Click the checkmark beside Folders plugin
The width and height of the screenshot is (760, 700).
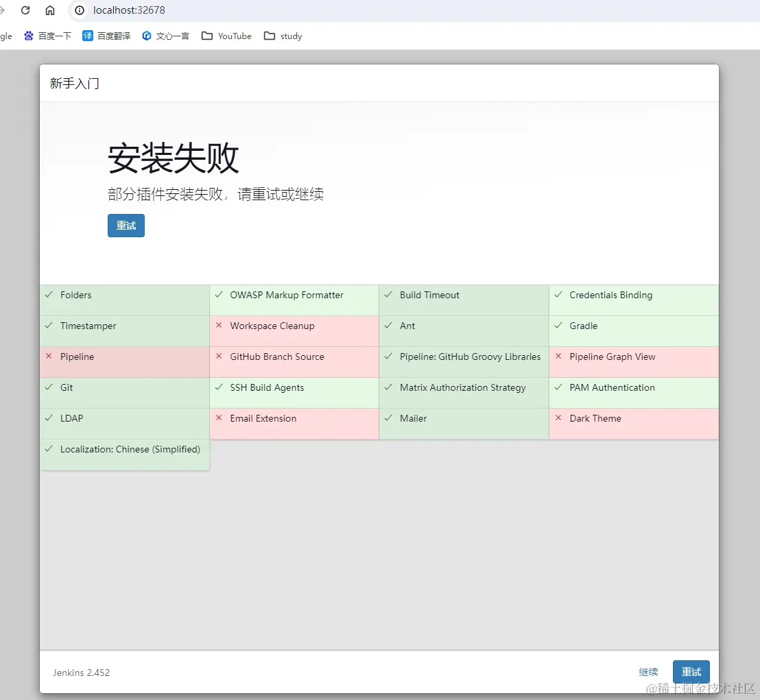[49, 295]
